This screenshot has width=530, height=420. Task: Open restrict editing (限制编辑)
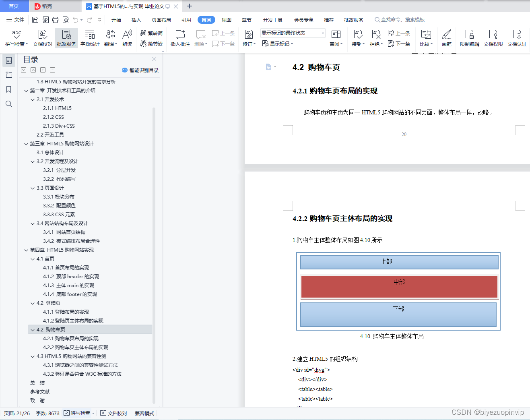tap(469, 38)
